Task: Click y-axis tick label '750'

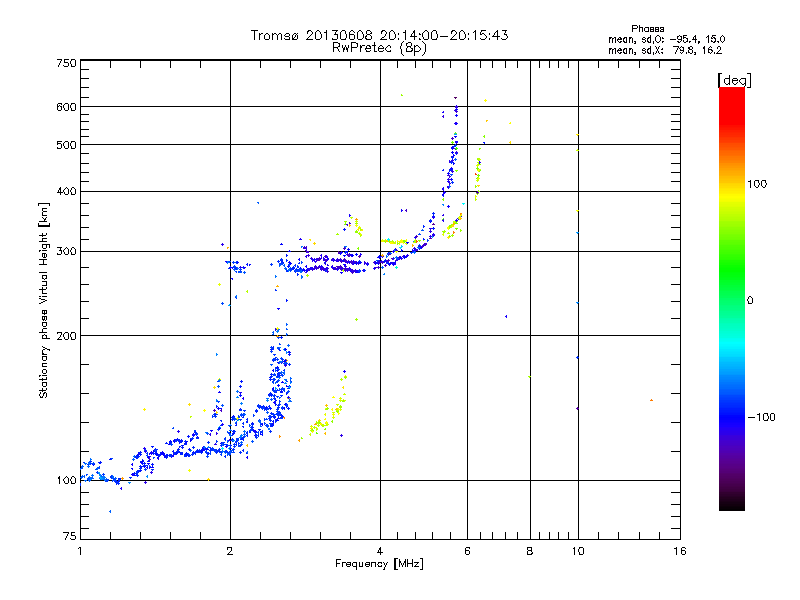Action: 66,63
